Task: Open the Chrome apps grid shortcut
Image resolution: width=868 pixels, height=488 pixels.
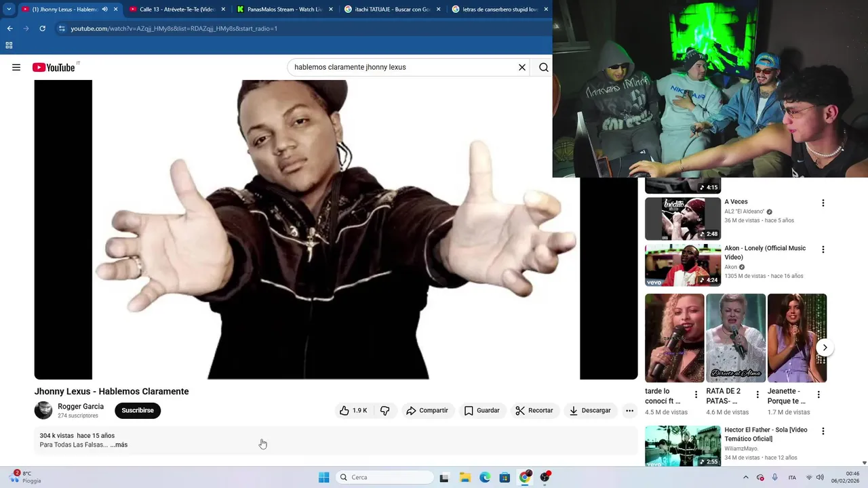Action: [x=9, y=45]
